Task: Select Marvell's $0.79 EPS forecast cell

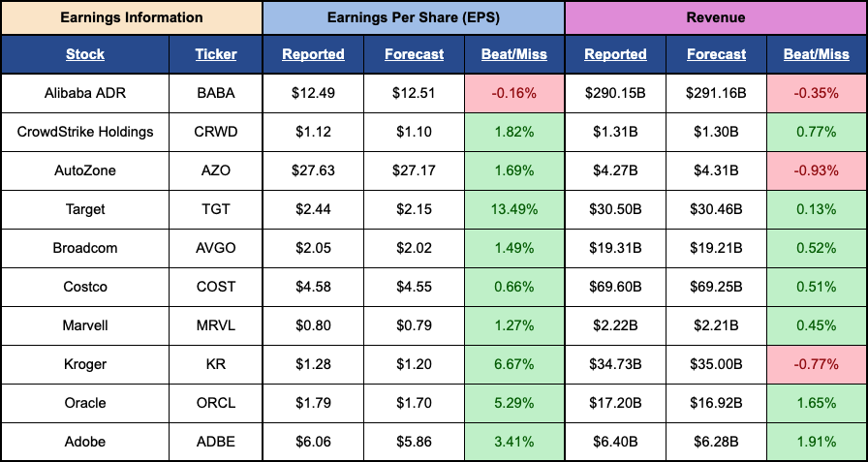Action: click(414, 325)
